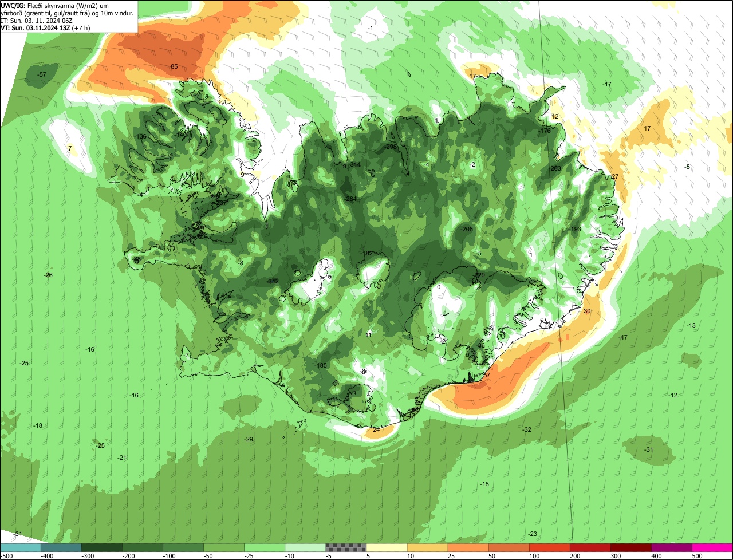Select the flux value '136' in the Westfjords

tap(141, 137)
